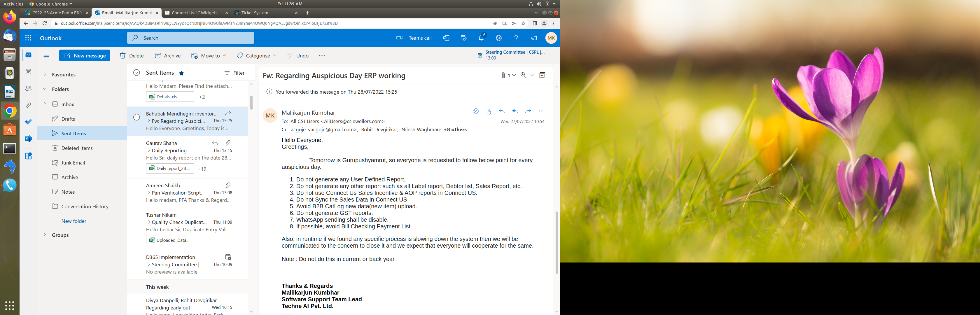Forward the open message

528,111
